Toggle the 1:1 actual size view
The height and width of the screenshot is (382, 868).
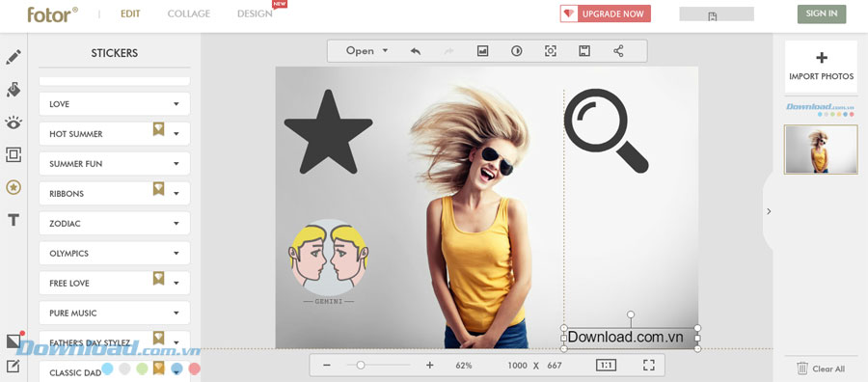coord(606,365)
